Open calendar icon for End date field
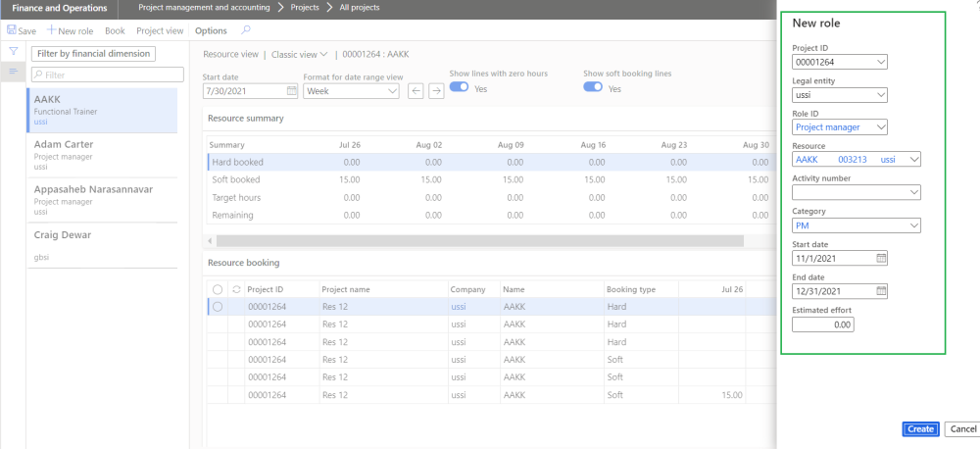This screenshot has height=449, width=980. tap(880, 291)
